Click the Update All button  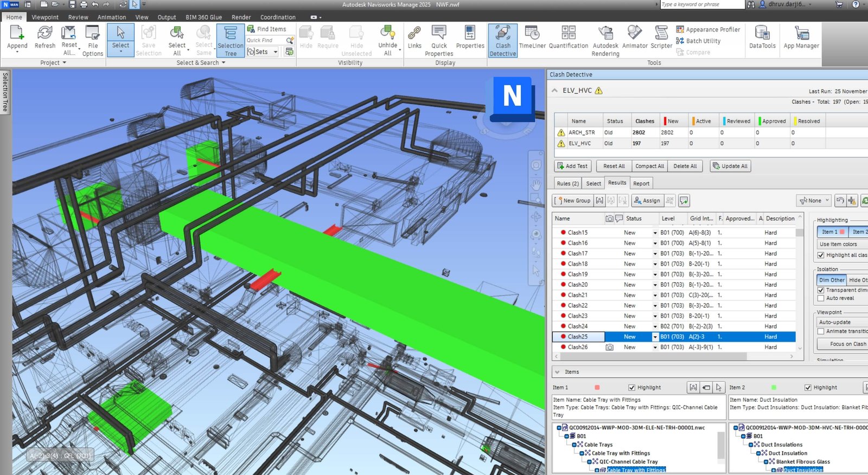click(x=730, y=166)
